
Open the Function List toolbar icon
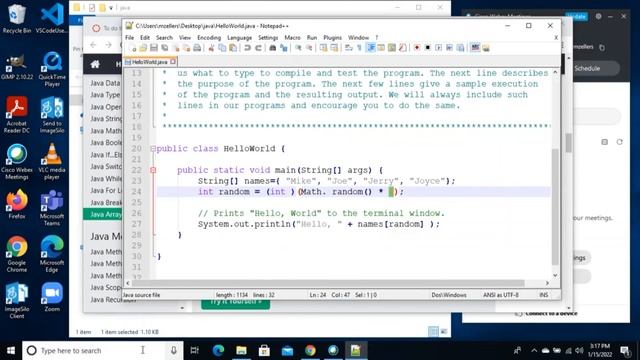click(402, 48)
